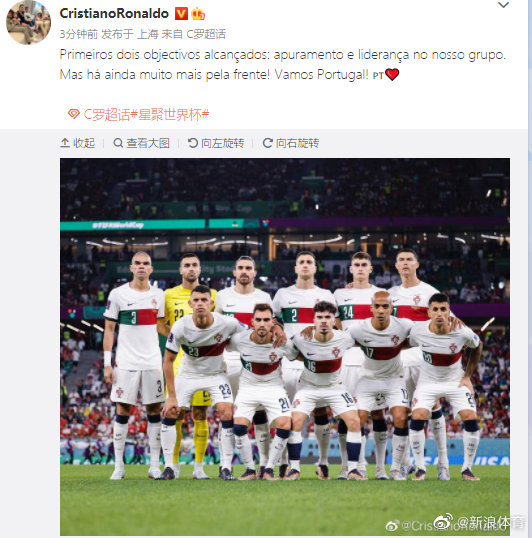This screenshot has width=532, height=538.
Task: Click the 新浪体育 Weibo watermark
Action: tap(479, 523)
